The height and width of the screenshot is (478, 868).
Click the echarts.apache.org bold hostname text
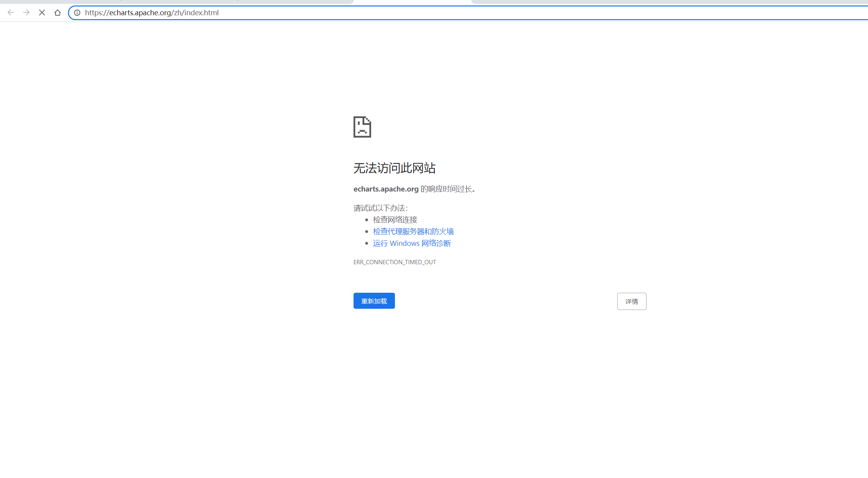[386, 189]
